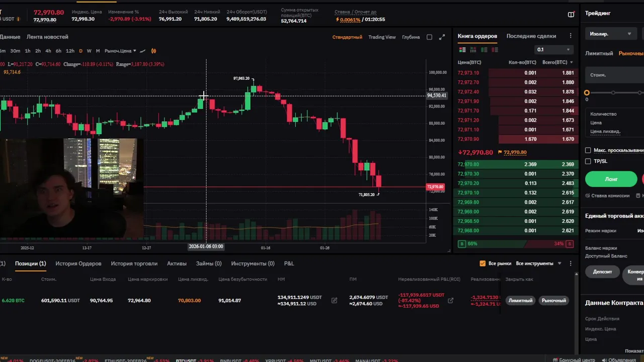This screenshot has width=644, height=362.
Task: Close position with Рыночный button
Action: pos(554,301)
